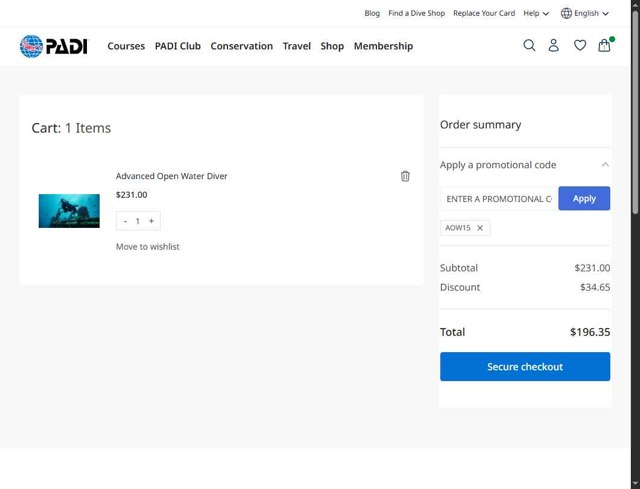Open the wishlist heart icon
640x489 pixels.
[580, 45]
